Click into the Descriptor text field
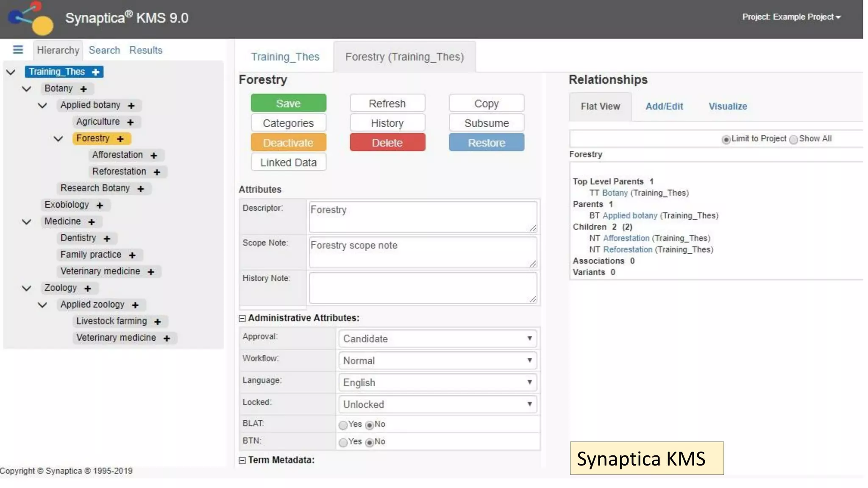Viewport: 868px width, 488px height. (423, 216)
